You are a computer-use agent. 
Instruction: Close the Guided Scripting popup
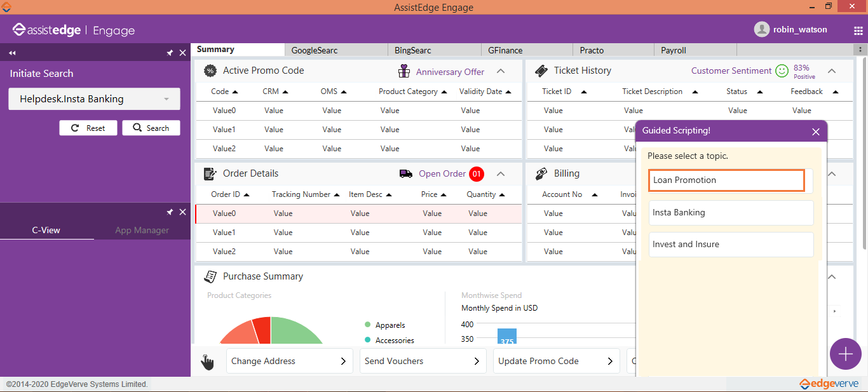click(816, 132)
